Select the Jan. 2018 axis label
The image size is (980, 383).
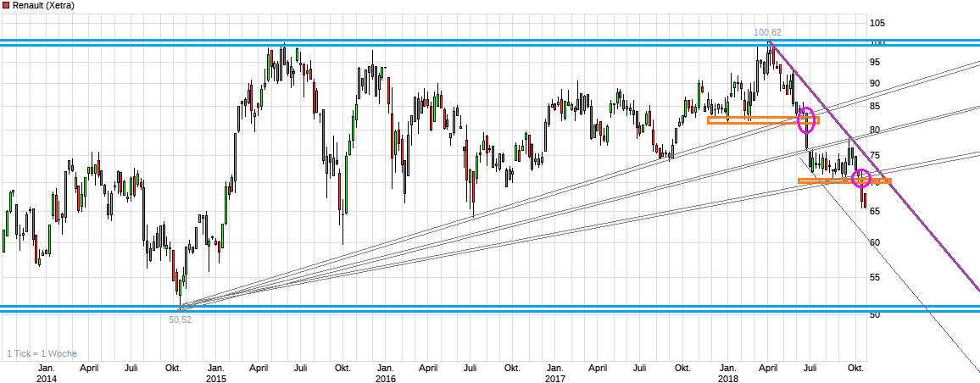coord(727,373)
